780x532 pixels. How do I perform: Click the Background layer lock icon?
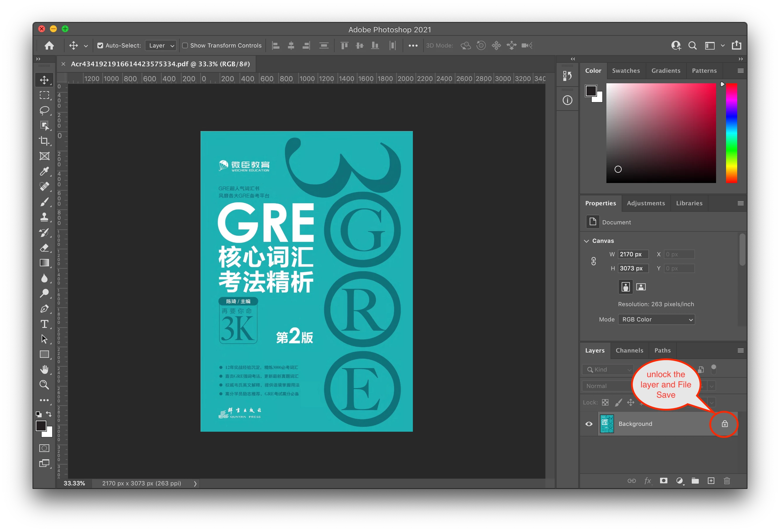click(725, 423)
